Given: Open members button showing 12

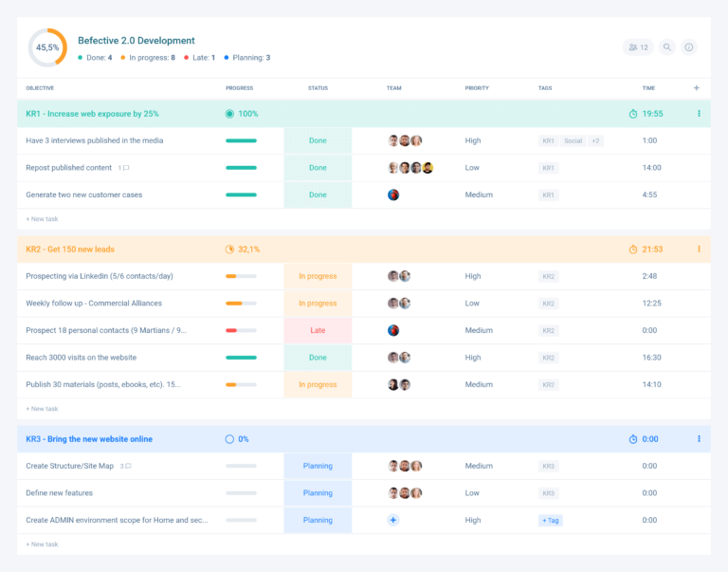Looking at the screenshot, I should 638,47.
